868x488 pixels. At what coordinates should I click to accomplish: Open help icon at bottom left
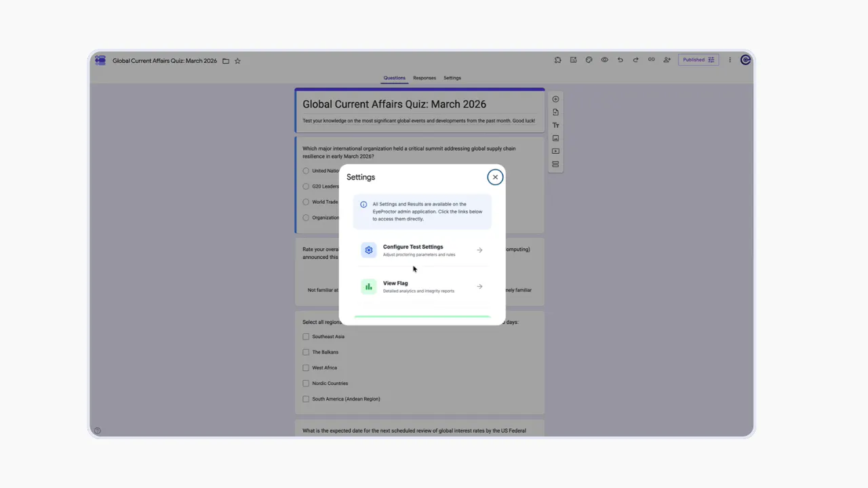coord(97,430)
